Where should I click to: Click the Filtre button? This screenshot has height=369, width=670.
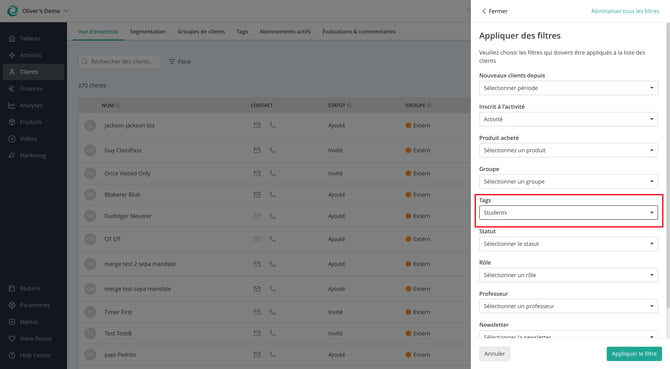pos(180,62)
